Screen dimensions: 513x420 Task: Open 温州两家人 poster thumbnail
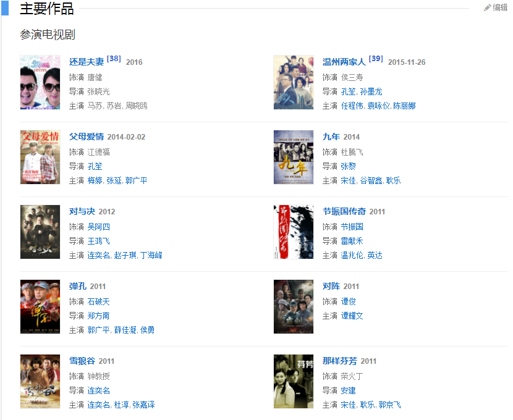(x=294, y=82)
